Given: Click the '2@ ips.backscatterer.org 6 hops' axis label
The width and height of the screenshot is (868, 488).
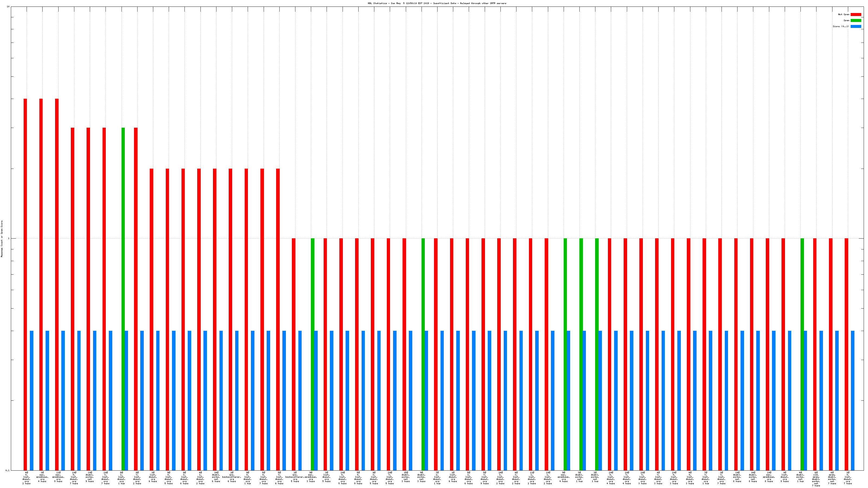Looking at the screenshot, I should coord(232,477).
